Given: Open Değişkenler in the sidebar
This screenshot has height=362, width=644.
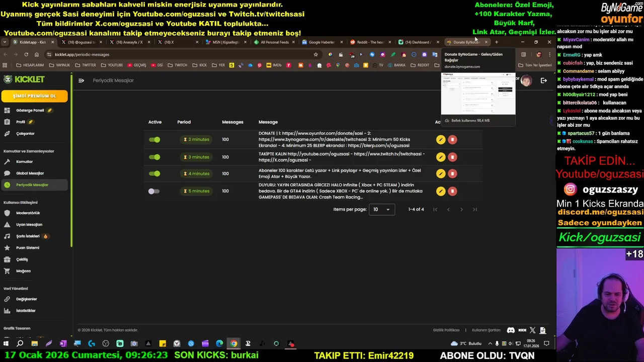Looking at the screenshot, I should click(34, 299).
